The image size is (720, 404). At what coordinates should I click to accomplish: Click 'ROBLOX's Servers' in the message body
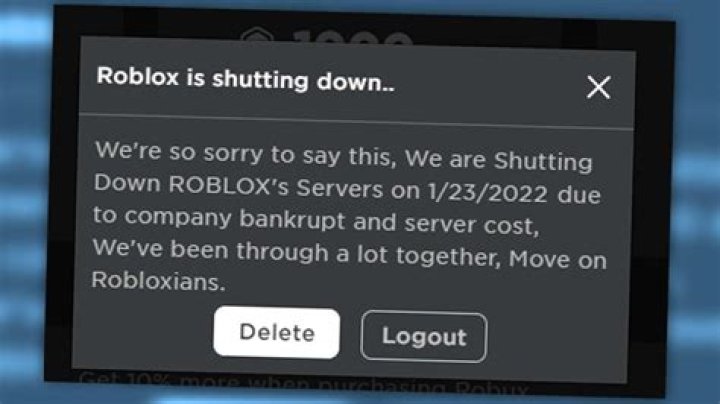pos(276,186)
